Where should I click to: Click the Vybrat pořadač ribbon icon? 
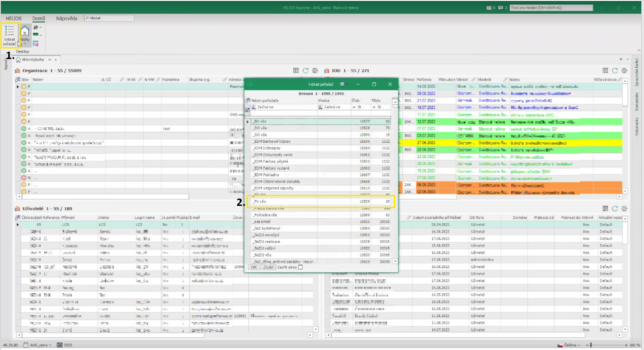9,31
